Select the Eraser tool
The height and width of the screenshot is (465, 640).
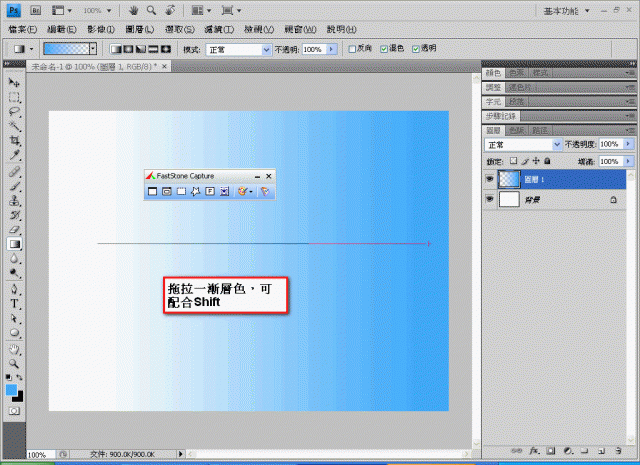(14, 229)
